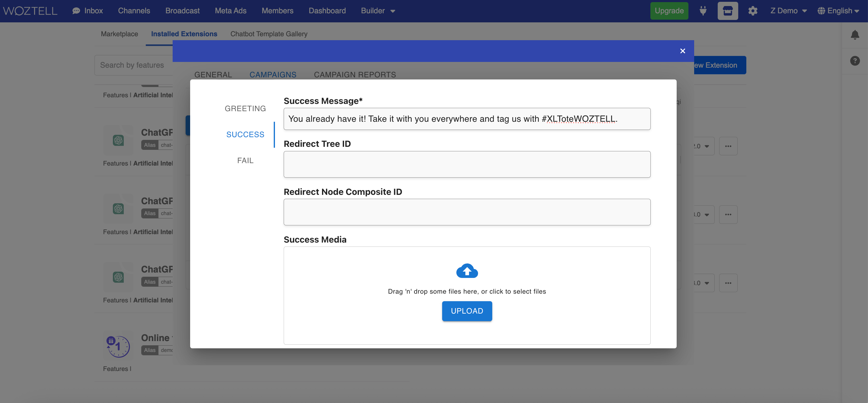Switch to the GREETING tab
The height and width of the screenshot is (403, 868).
coord(245,108)
